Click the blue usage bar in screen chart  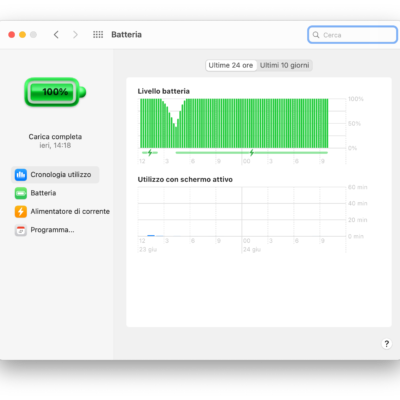tap(151, 235)
